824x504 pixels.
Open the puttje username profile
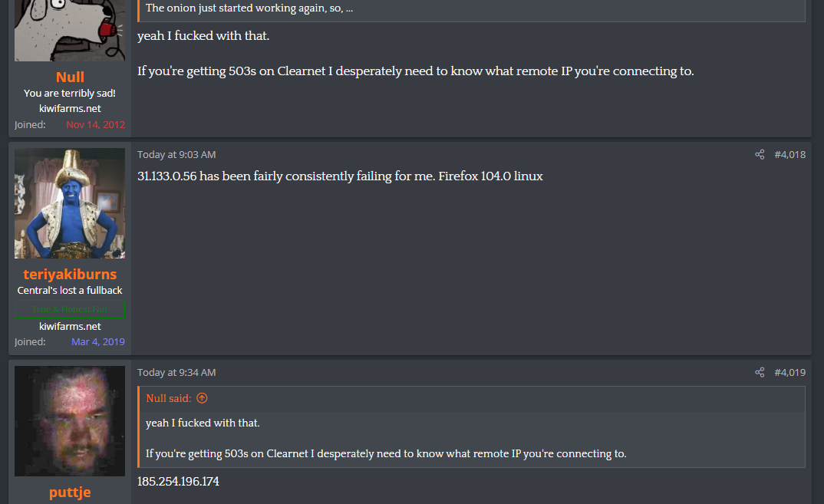tap(70, 492)
